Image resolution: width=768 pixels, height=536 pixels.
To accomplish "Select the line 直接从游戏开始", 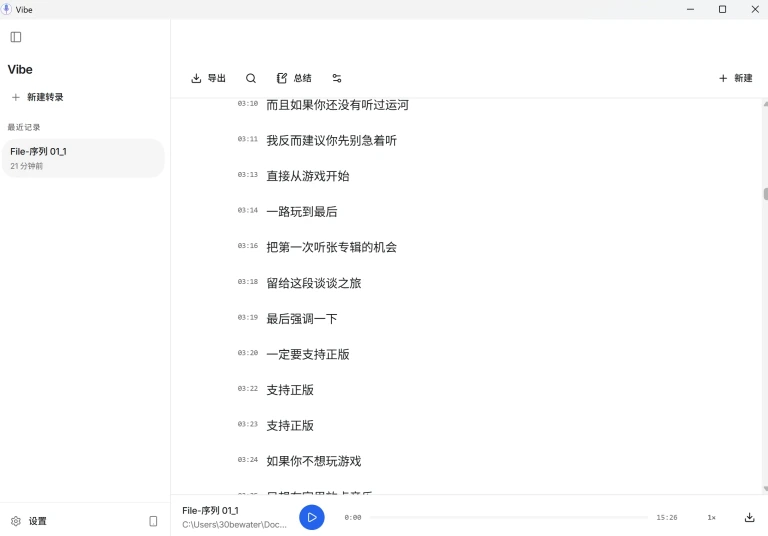I will (308, 176).
